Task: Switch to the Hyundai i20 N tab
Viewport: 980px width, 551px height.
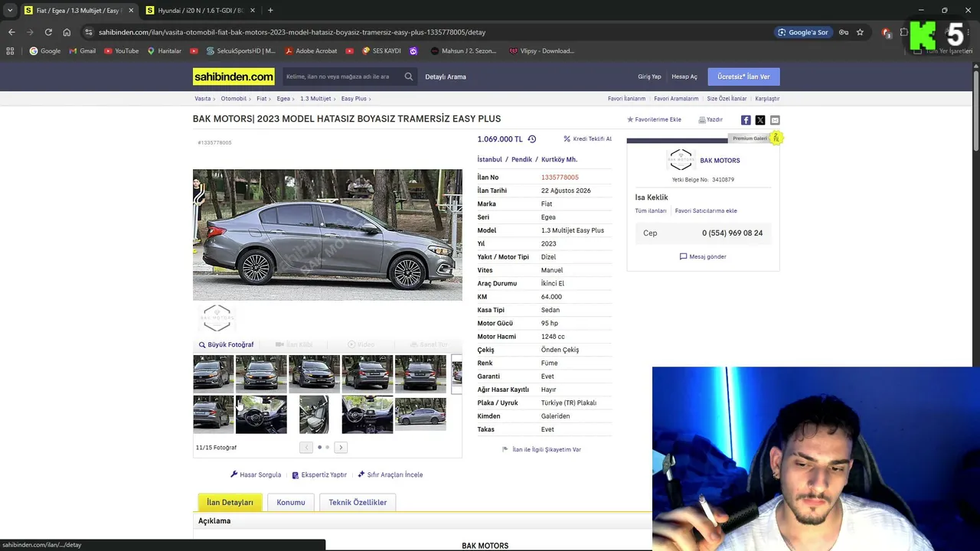Action: point(201,11)
